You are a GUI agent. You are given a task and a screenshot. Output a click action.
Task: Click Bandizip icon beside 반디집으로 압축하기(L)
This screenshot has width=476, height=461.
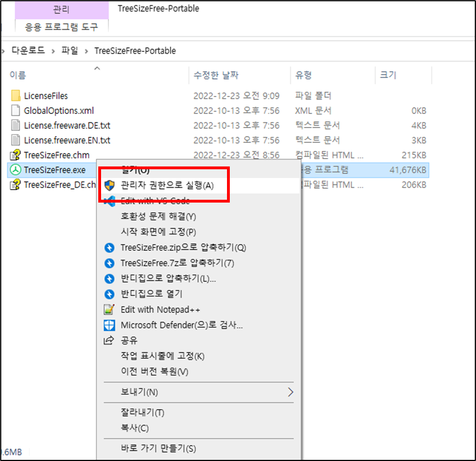pos(110,279)
